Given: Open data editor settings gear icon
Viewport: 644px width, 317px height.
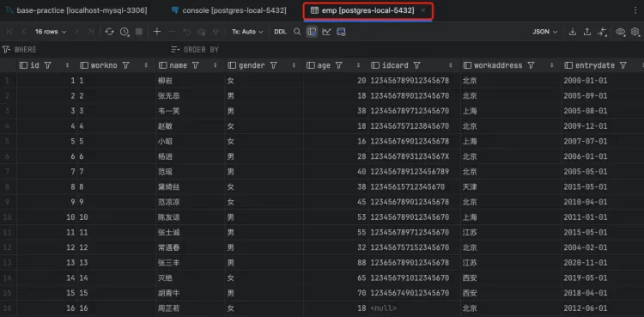Looking at the screenshot, I should 635,32.
